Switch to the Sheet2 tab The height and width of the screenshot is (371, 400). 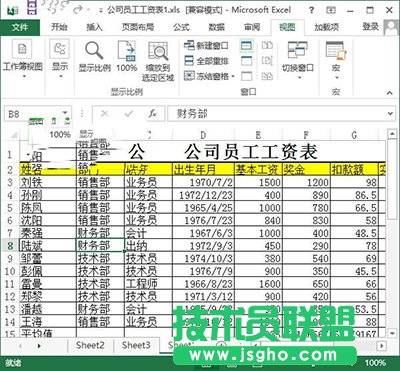tap(90, 345)
